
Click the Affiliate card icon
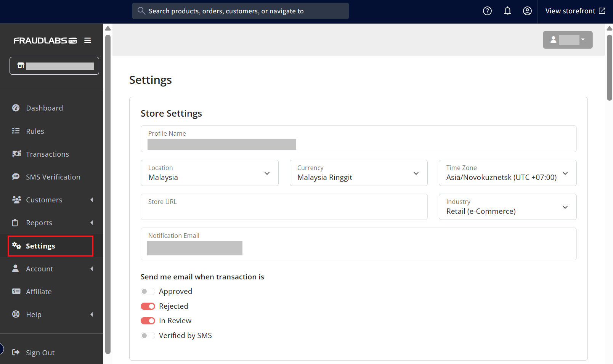point(16,291)
